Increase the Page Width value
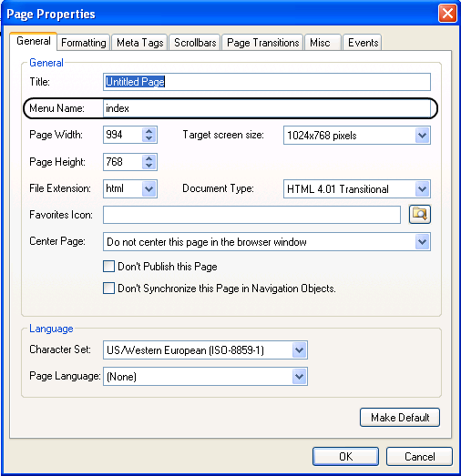Viewport: 461px width, 476px height. pos(149,131)
